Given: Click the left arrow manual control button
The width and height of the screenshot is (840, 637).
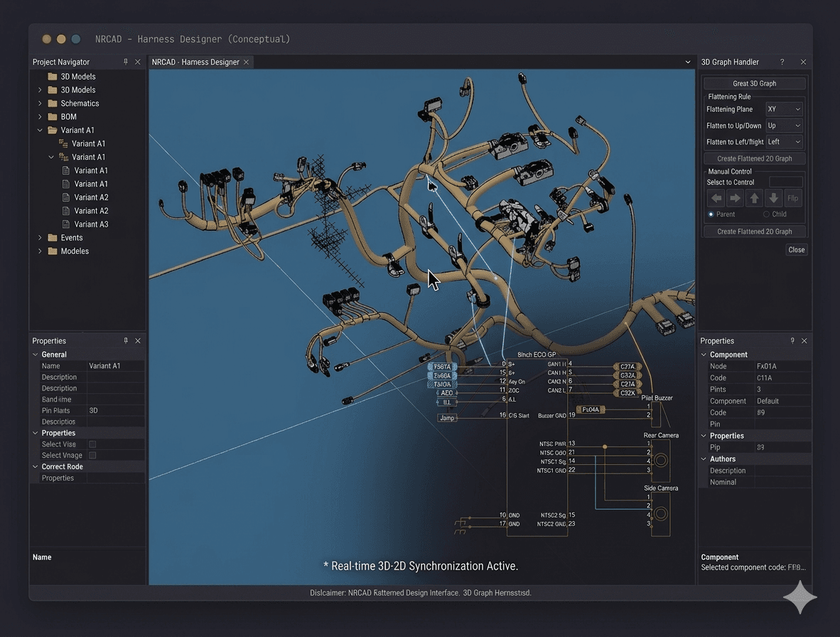Looking at the screenshot, I should 716,198.
